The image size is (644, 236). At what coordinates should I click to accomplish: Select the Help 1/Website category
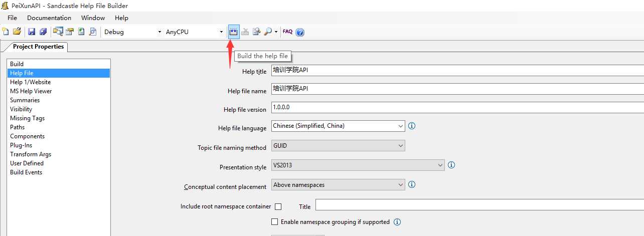pyautogui.click(x=59, y=82)
